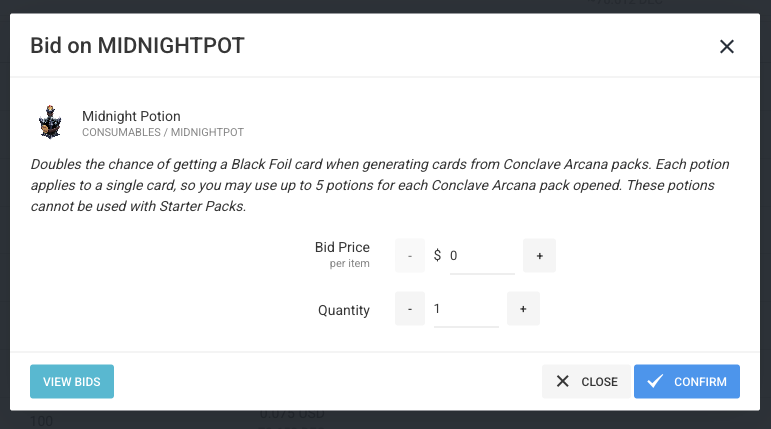Increase the Bid Price with plus button
The width and height of the screenshot is (771, 429).
pyautogui.click(x=539, y=256)
